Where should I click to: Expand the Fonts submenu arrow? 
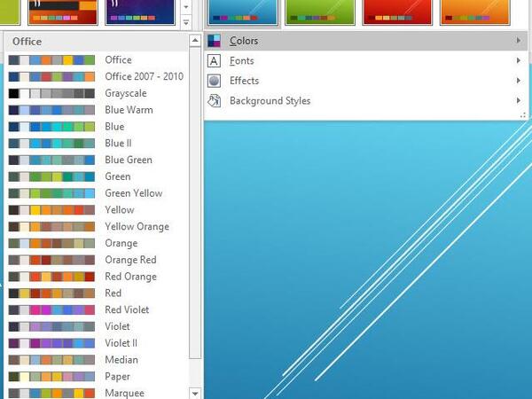coord(518,60)
